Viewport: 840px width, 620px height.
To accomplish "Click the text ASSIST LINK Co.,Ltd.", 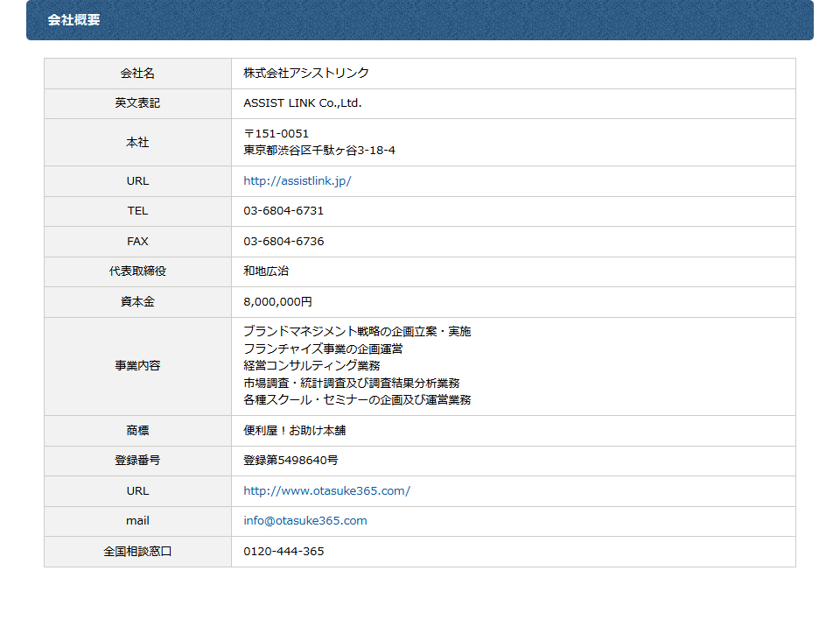I will pyautogui.click(x=303, y=103).
